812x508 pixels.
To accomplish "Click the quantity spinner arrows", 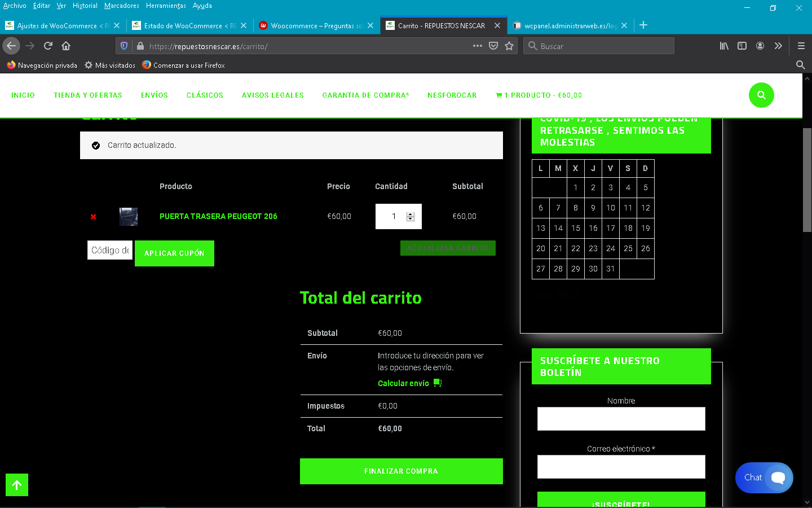I will click(x=411, y=217).
